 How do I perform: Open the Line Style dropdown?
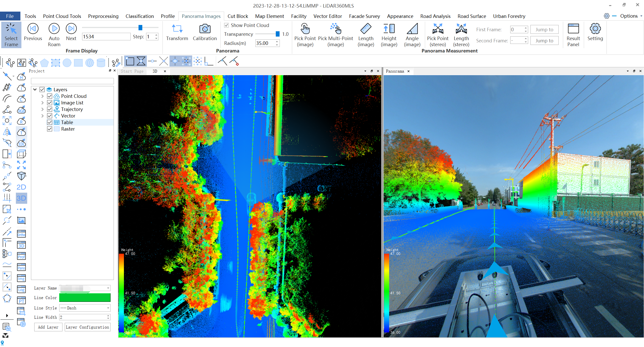tap(108, 308)
